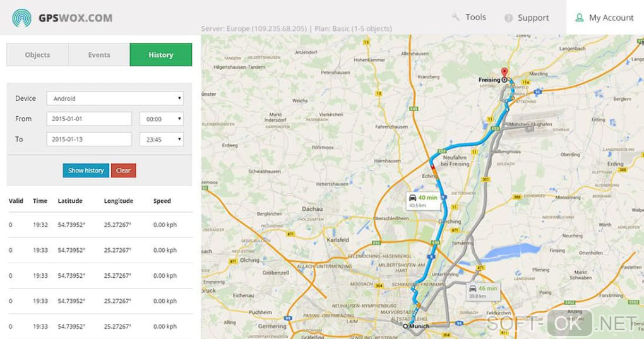Click the question mark icon beside Support
The width and height of the screenshot is (644, 339).
pyautogui.click(x=508, y=18)
